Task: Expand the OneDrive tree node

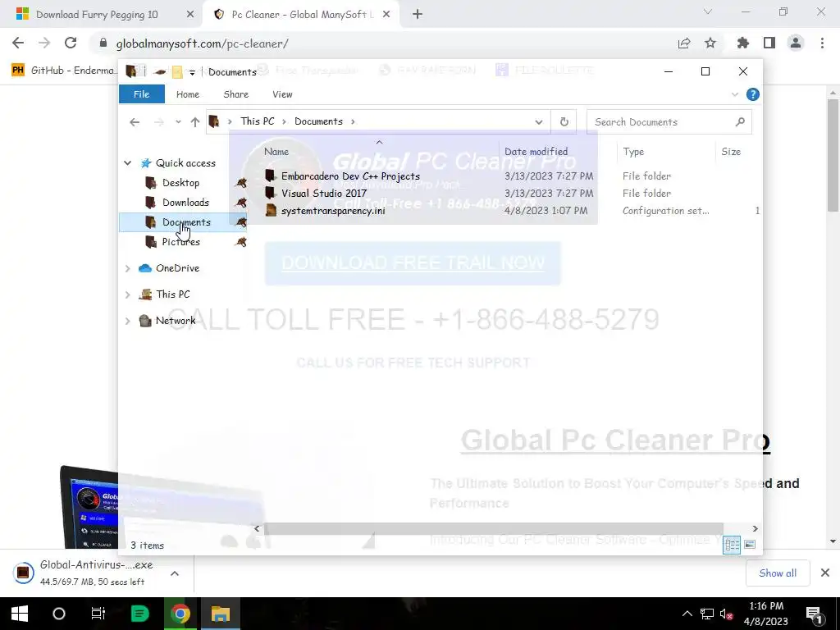Action: click(x=127, y=268)
